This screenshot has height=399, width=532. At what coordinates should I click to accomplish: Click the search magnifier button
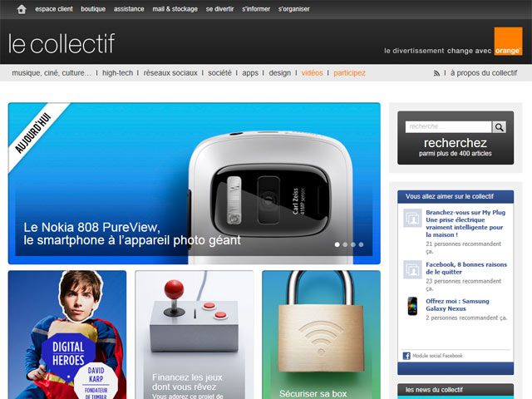pos(499,127)
